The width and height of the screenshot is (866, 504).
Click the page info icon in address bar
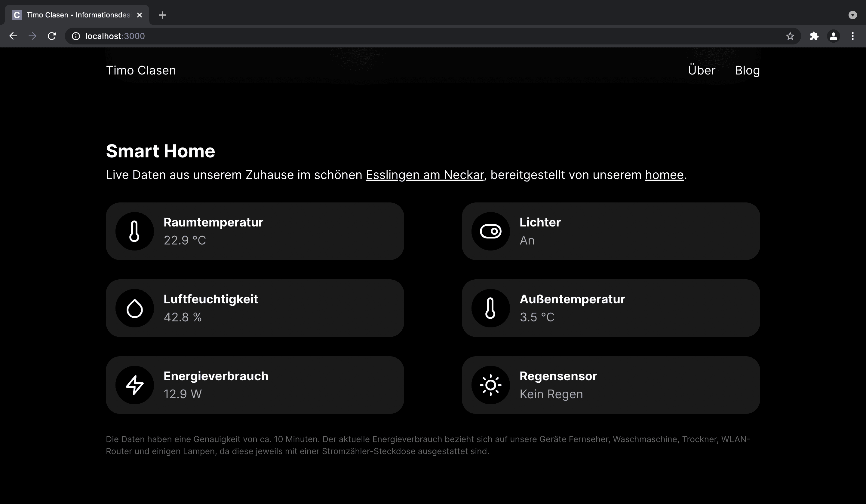click(x=76, y=36)
